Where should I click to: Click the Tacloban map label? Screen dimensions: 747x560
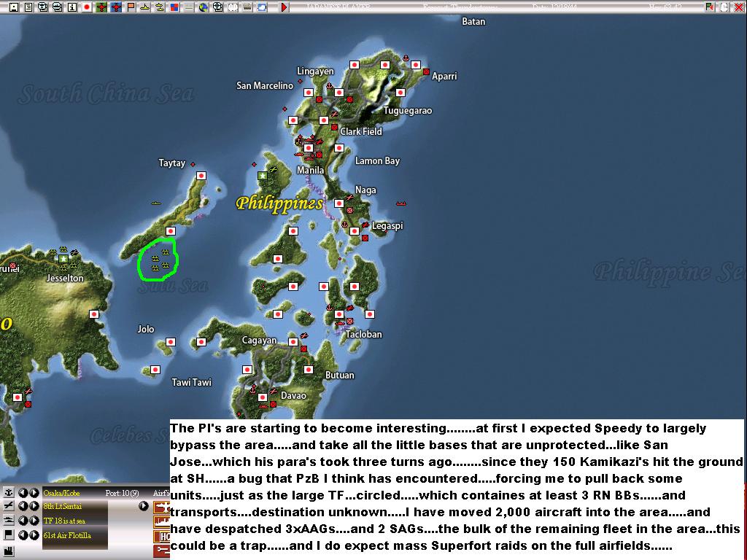(363, 334)
